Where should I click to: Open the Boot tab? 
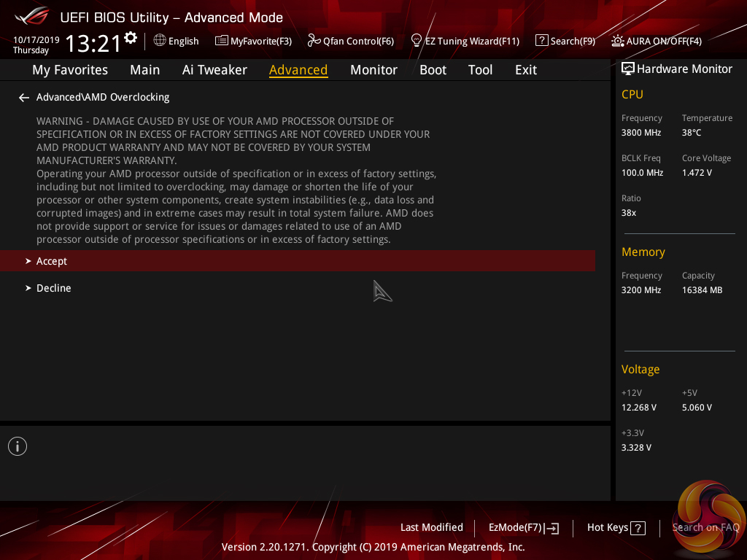(x=433, y=70)
